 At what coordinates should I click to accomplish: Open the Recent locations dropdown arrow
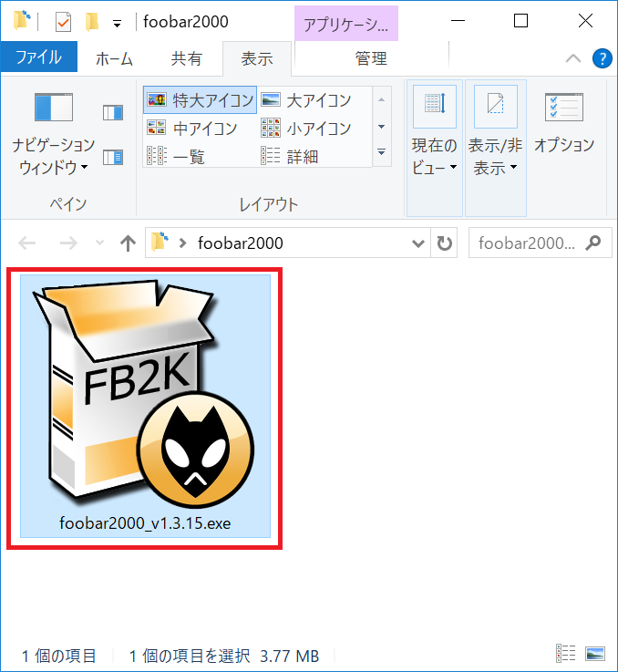99,243
